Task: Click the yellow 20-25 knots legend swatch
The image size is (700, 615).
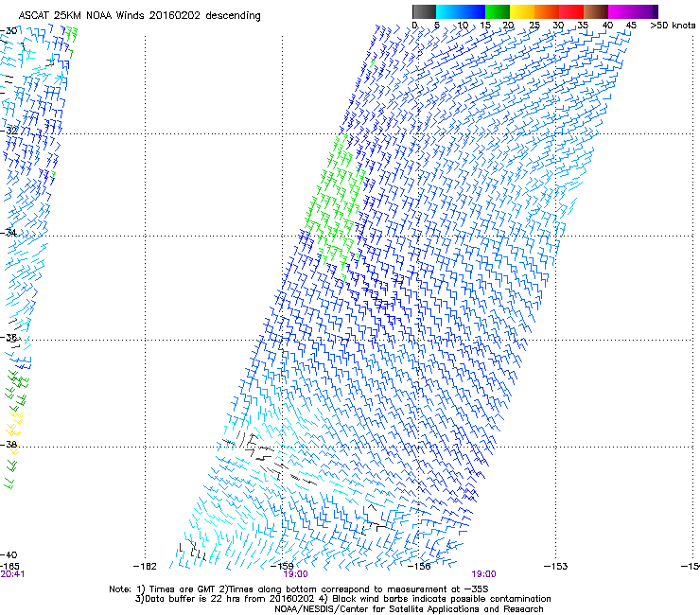Action: [x=522, y=11]
